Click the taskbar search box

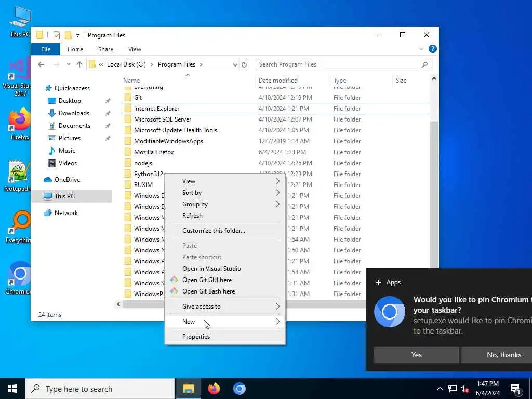[100, 389]
